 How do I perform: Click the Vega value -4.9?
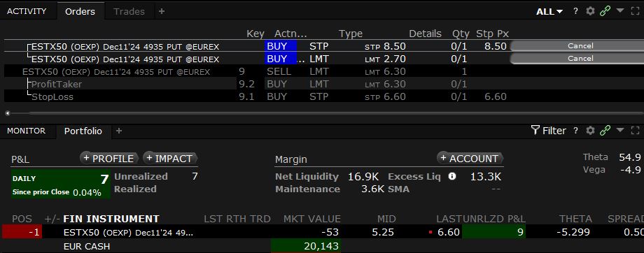[x=630, y=170]
